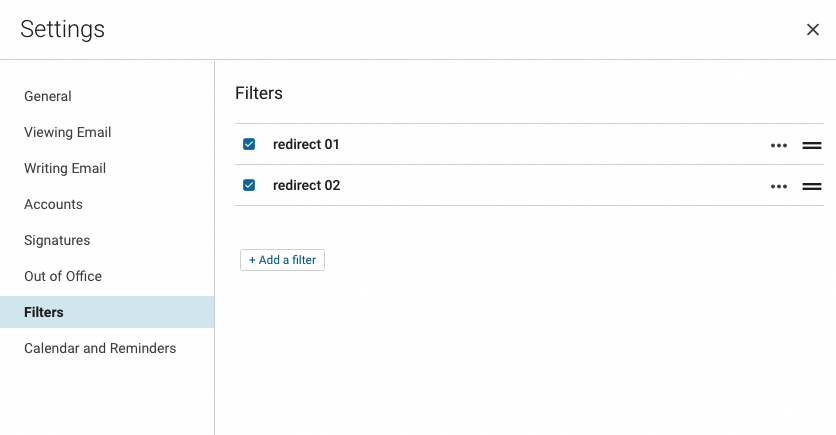Select Writing Email in sidebar
This screenshot has height=435, width=836.
click(x=65, y=168)
